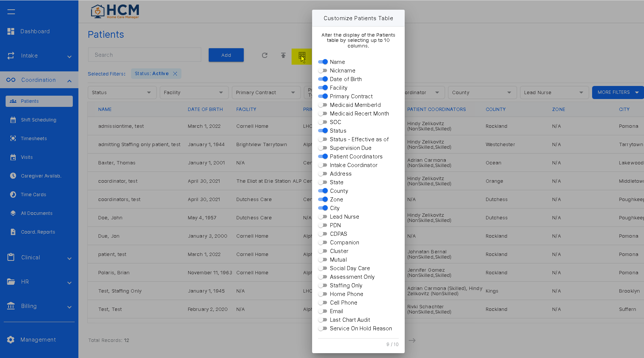Image resolution: width=644 pixels, height=358 pixels.
Task: Disable the Name column toggle
Action: tap(323, 62)
